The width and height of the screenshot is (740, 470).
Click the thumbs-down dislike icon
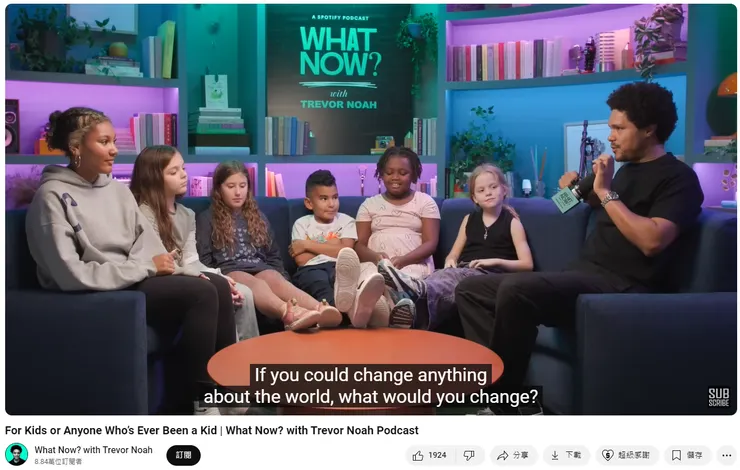pos(469,455)
